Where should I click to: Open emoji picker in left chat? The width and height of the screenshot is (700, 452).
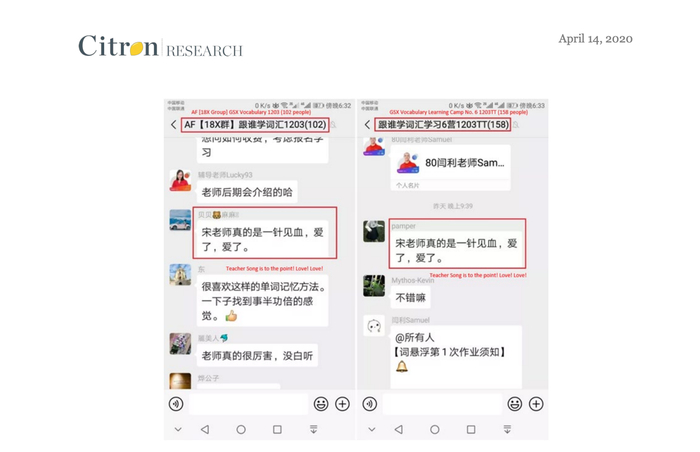click(x=321, y=404)
